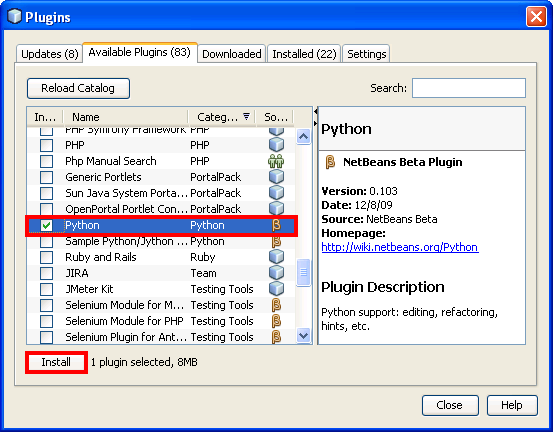This screenshot has width=553, height=432.
Task: Collapse the details pane with left arrow
Action: [x=316, y=112]
